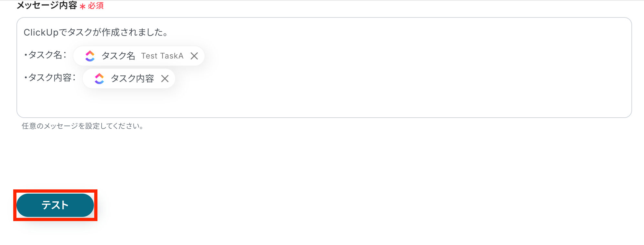Image resolution: width=644 pixels, height=245 pixels.
Task: Select the タスク内容 chip label text
Action: 132,79
